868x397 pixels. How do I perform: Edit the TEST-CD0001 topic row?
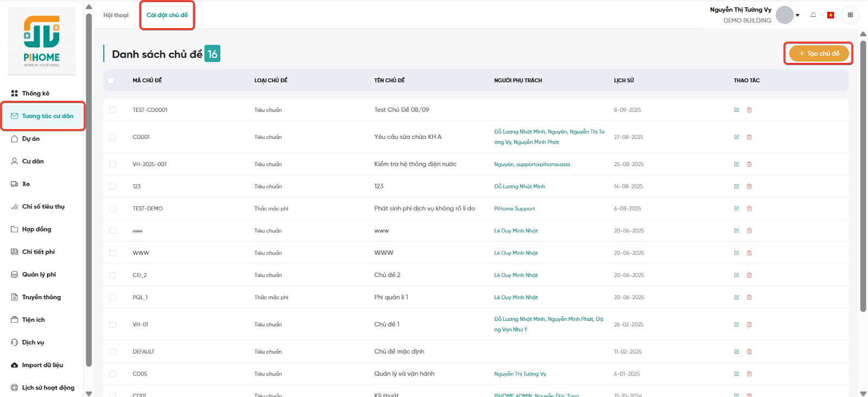pyautogui.click(x=737, y=110)
